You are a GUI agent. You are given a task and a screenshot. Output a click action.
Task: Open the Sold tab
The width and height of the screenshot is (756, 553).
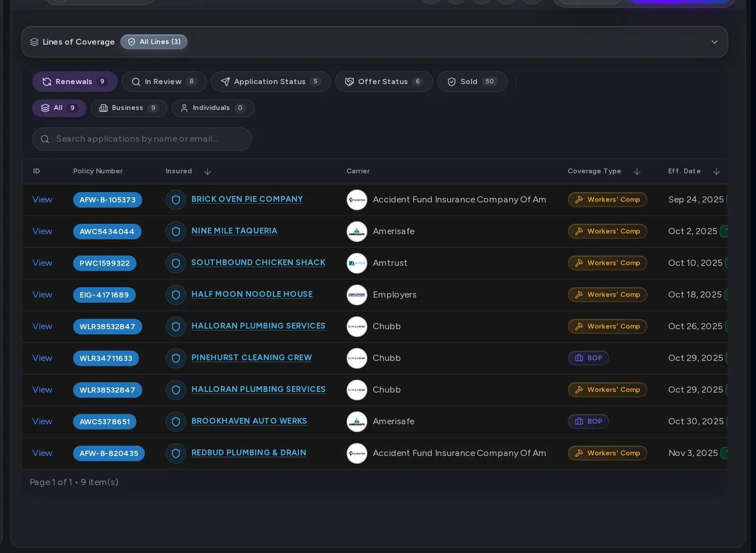pyautogui.click(x=472, y=82)
